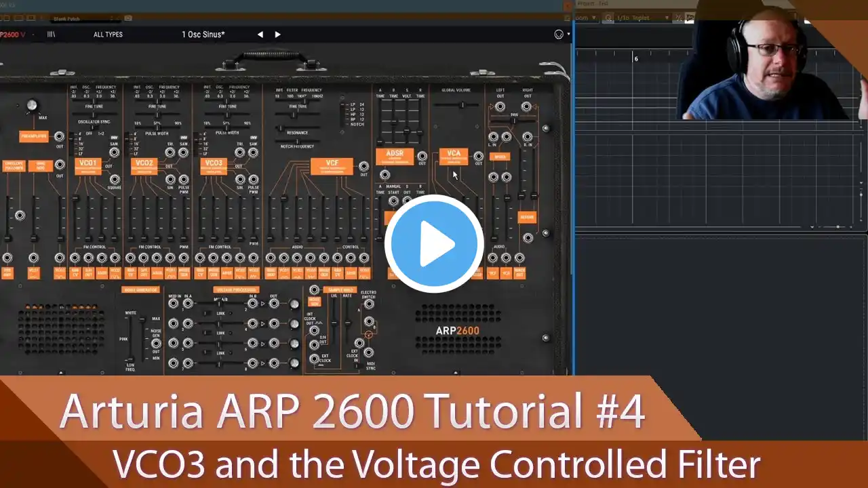Viewport: 868px width, 488px height.
Task: Open the ALL TYPES preset filter
Action: click(x=108, y=35)
